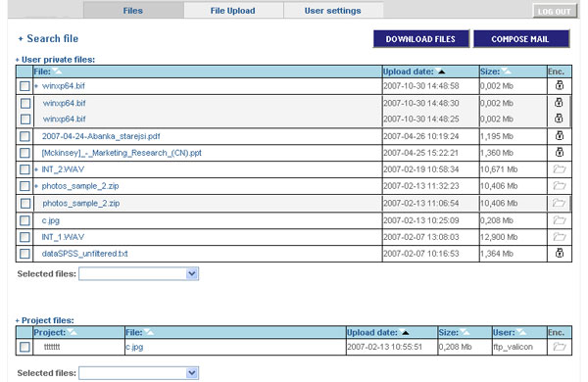
Task: Click folder icon in the tttttttt project row
Action: coord(560,347)
